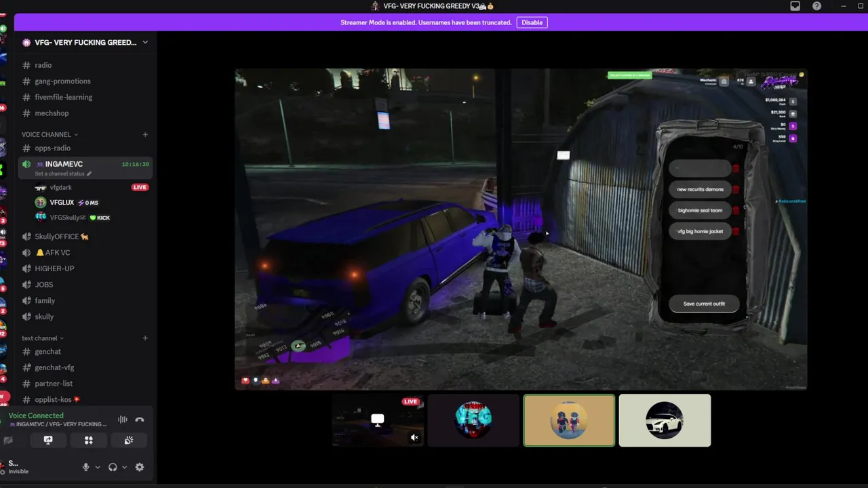The height and width of the screenshot is (488, 868).
Task: Open the soundboard from voice panel
Action: [x=129, y=440]
